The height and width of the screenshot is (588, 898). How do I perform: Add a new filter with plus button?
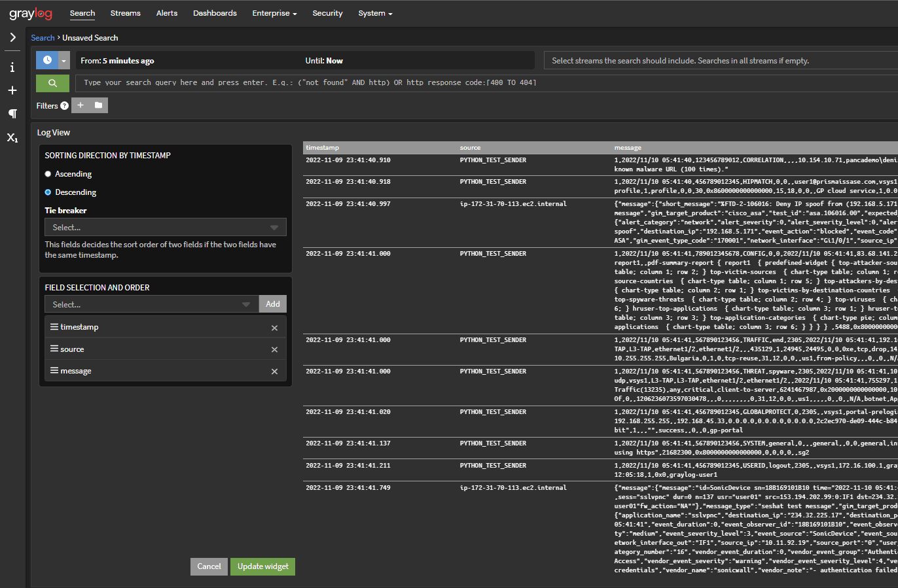tap(81, 105)
